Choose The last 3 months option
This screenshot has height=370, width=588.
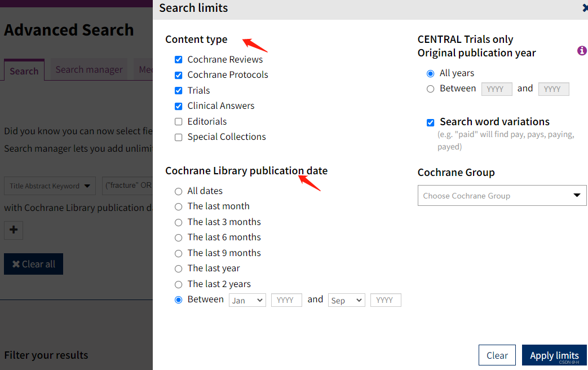pos(179,223)
